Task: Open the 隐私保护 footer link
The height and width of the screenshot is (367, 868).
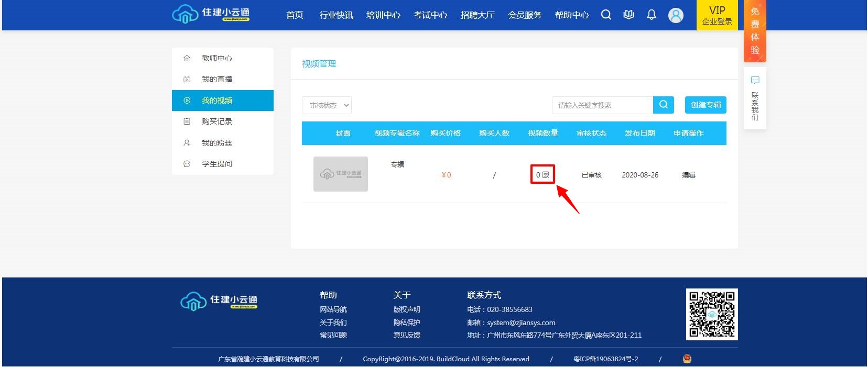Action: tap(407, 322)
